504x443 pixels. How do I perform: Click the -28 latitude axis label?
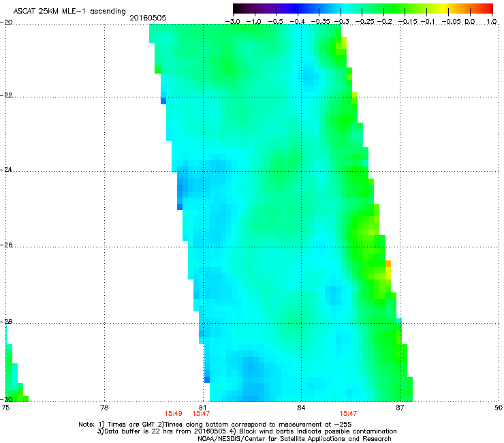[x=6, y=322]
